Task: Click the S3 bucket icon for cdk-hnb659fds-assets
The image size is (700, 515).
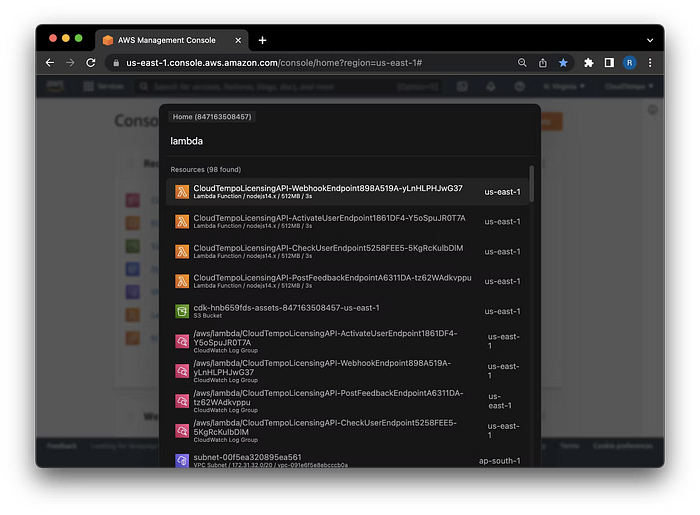Action: (x=182, y=311)
